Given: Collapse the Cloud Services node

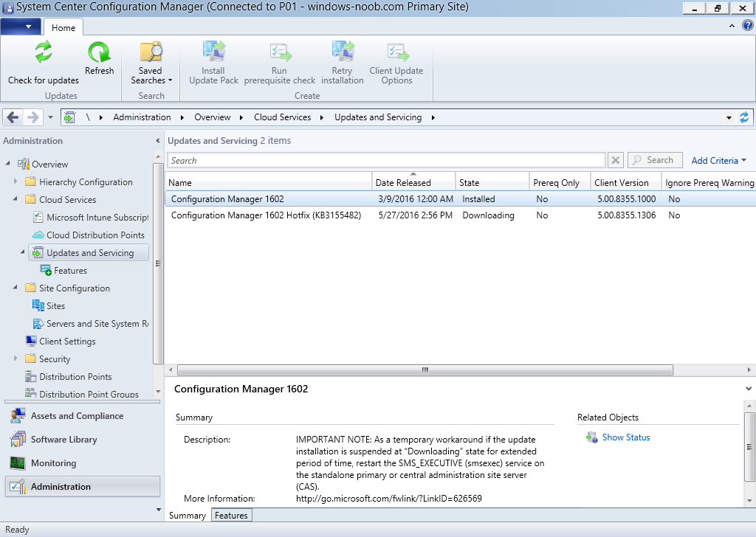Looking at the screenshot, I should [16, 199].
